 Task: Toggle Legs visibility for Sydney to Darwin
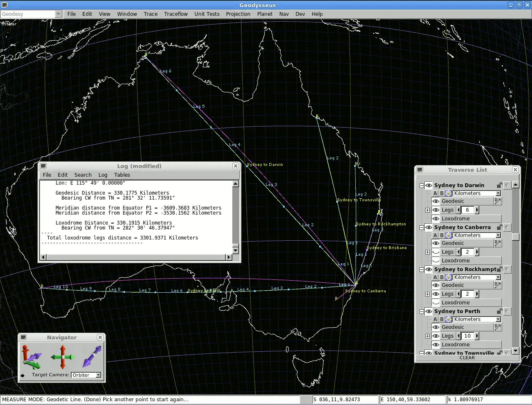point(436,210)
